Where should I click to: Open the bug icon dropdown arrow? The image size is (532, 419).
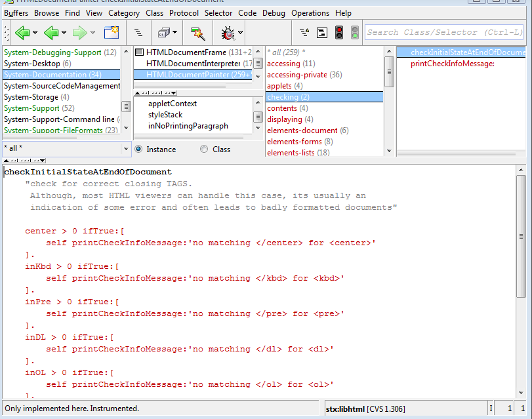point(240,32)
